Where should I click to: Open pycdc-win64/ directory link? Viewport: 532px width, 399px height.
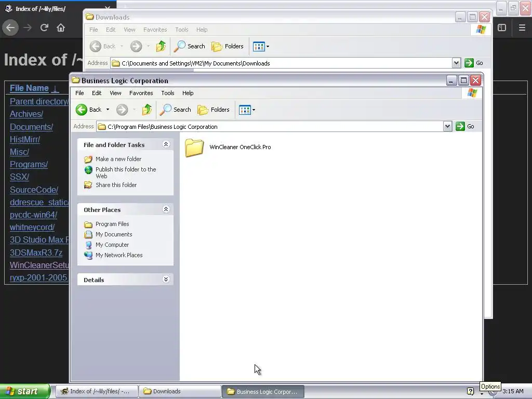point(33,215)
